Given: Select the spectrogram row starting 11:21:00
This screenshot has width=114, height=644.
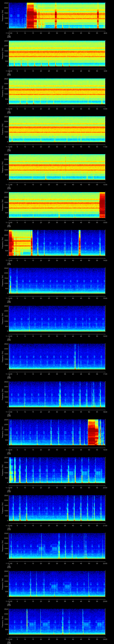Looking at the screenshot, I should tap(57, 546).
